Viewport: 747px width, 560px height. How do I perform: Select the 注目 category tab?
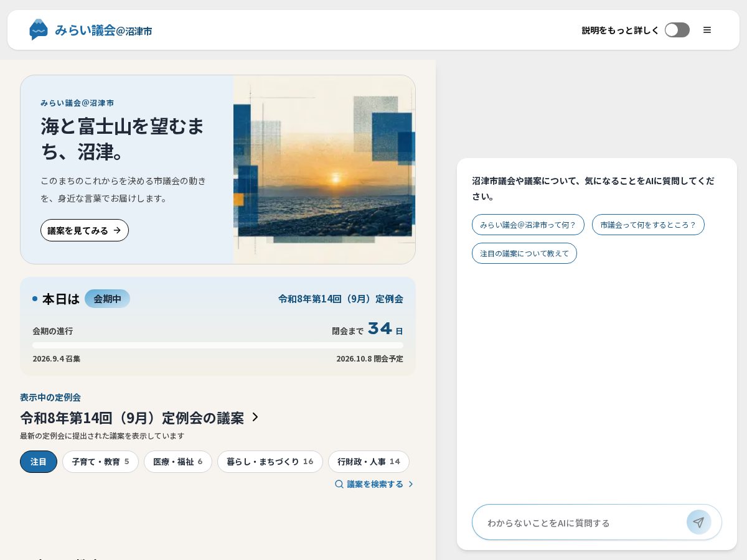click(39, 462)
